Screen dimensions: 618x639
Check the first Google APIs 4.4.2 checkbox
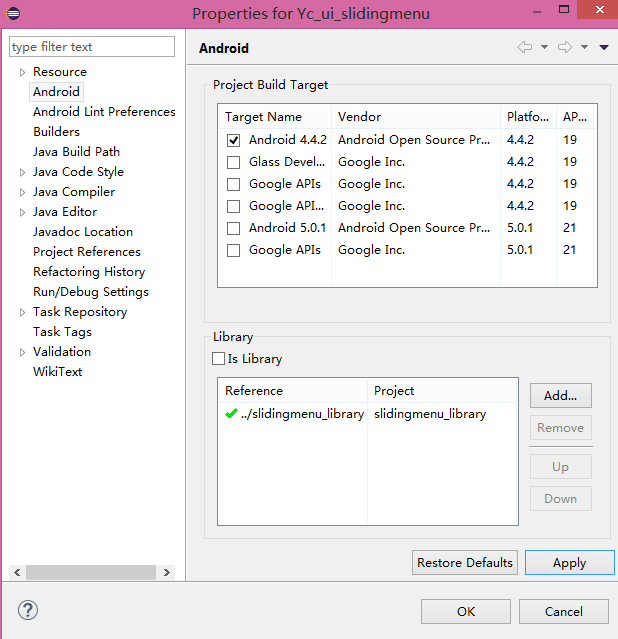click(234, 184)
